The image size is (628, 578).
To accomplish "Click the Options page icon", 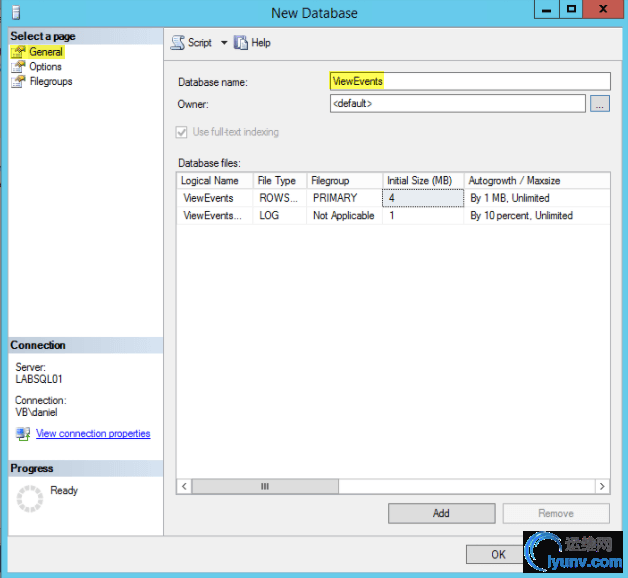I will 18,67.
